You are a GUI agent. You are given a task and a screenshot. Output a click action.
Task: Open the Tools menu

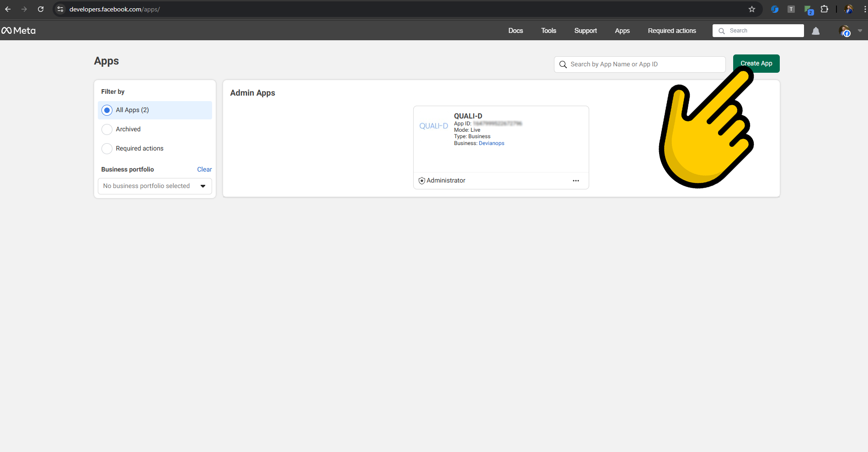click(x=548, y=31)
